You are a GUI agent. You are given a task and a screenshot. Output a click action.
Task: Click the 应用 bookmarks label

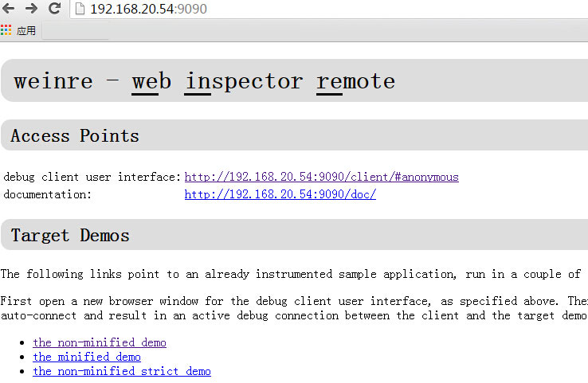point(25,30)
